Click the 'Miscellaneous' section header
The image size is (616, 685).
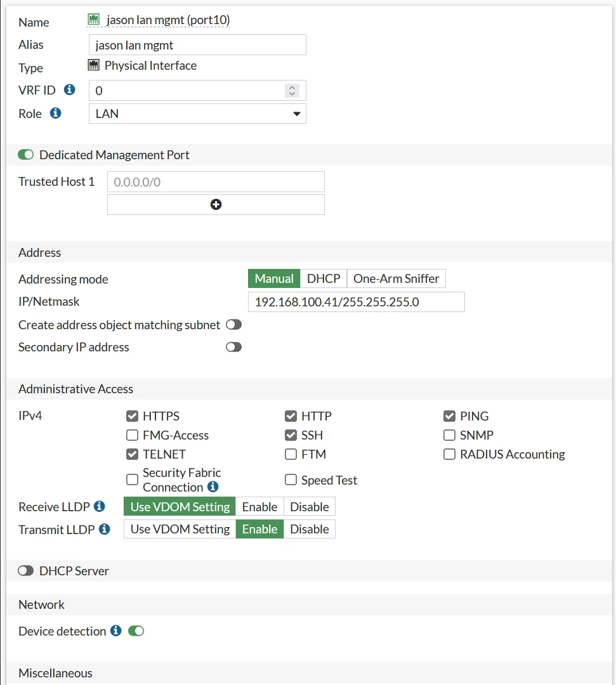click(55, 673)
